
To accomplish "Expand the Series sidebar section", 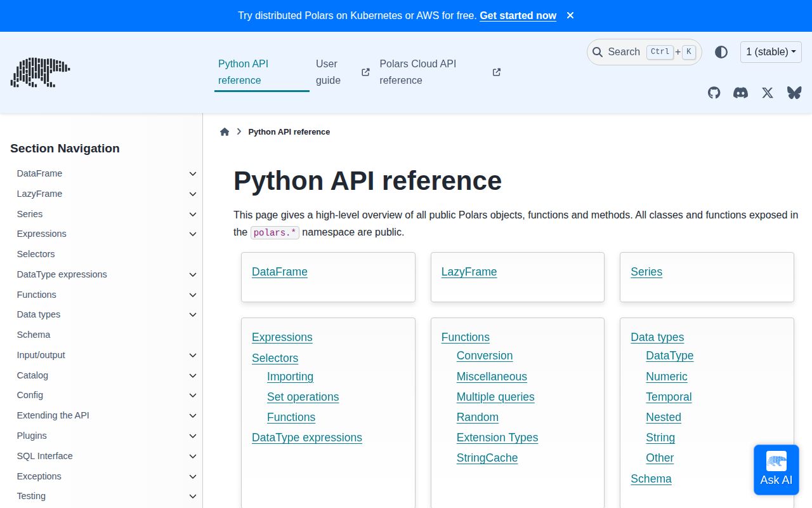I will 193,214.
